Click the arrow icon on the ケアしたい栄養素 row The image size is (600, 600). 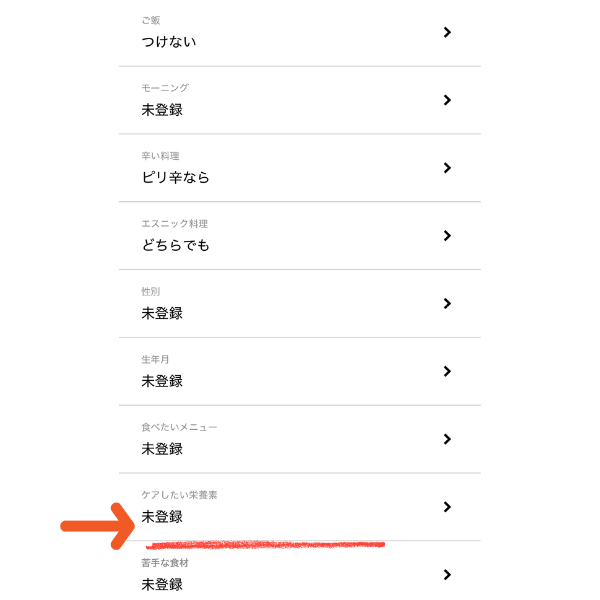click(447, 507)
